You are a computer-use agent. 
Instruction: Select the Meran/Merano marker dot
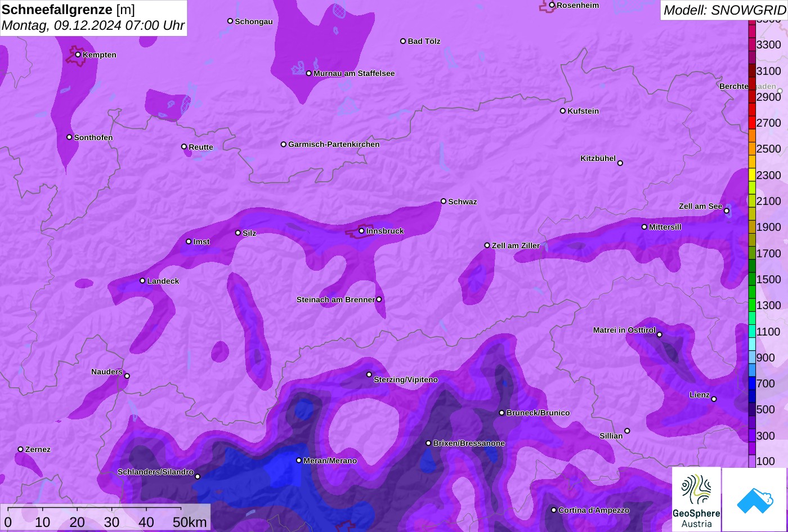[x=299, y=461]
